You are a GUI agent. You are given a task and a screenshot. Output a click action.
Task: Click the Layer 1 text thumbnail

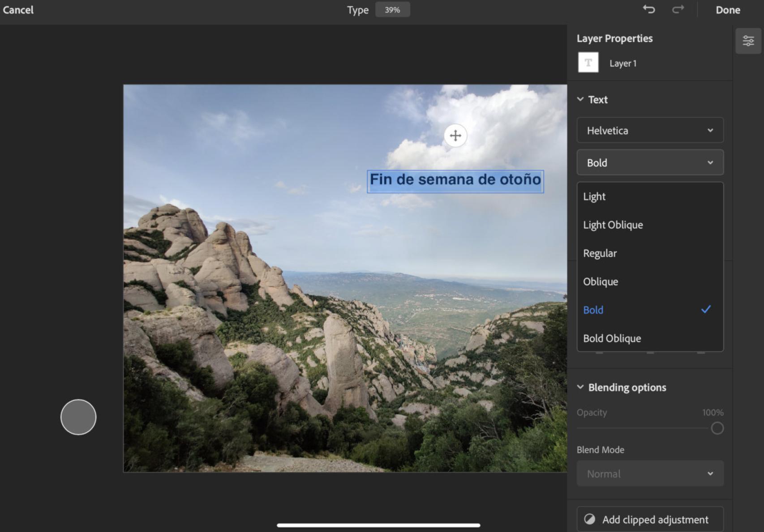click(588, 63)
